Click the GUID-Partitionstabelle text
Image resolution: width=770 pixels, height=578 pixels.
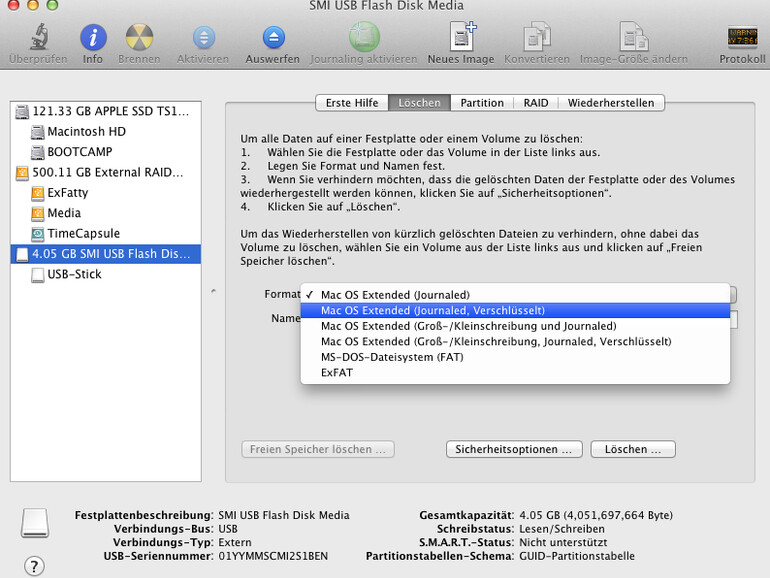click(577, 556)
